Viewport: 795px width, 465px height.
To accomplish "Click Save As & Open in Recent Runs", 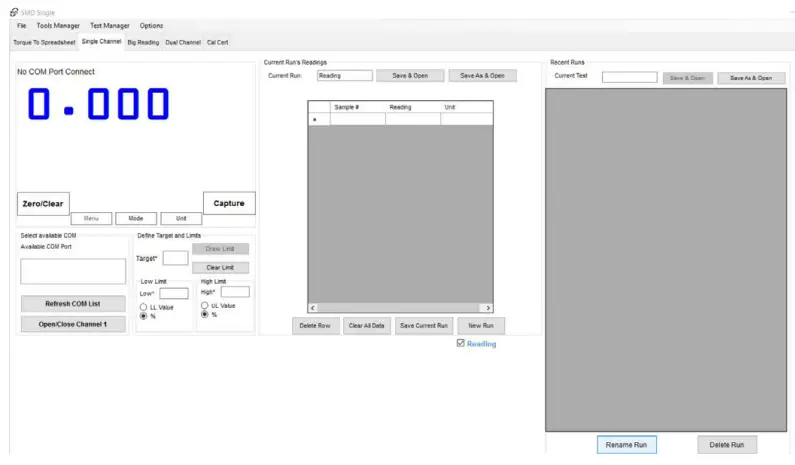I will click(x=751, y=78).
